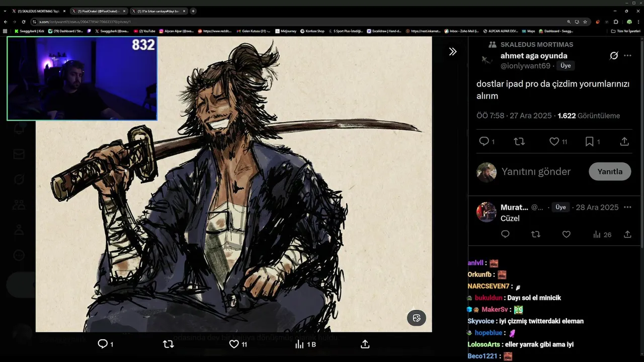Click the 1.622 Görüntüleme view count

click(589, 116)
